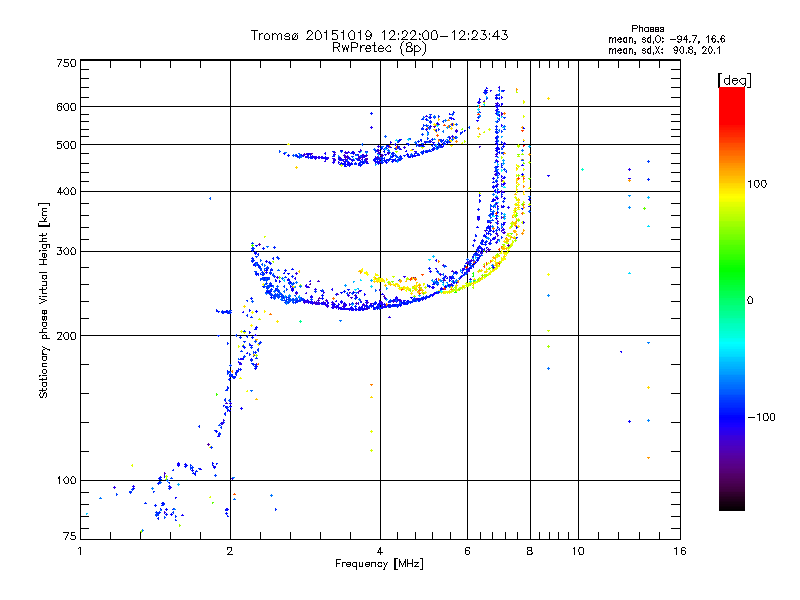Image resolution: width=800 pixels, height=600 pixels.
Task: Click the colorbar "0" degree label
Action: [x=750, y=301]
